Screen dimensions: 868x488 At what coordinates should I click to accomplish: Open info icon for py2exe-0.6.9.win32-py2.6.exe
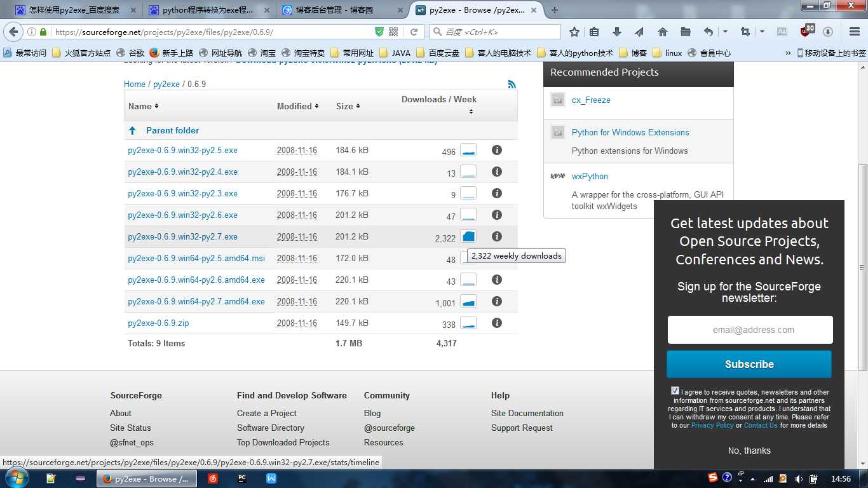coord(497,215)
